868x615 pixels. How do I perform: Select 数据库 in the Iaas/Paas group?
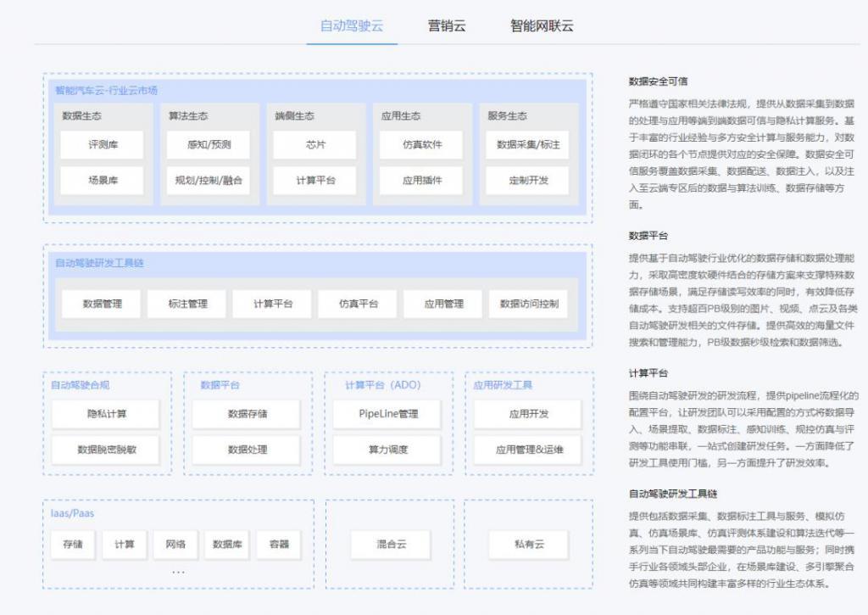point(227,544)
